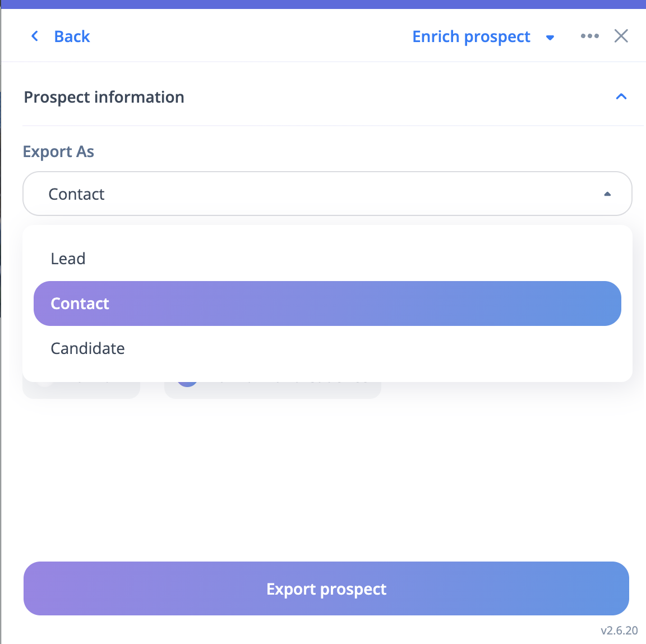Open the three-dot more options menu
Viewport: 646px width, 644px height.
coord(589,36)
